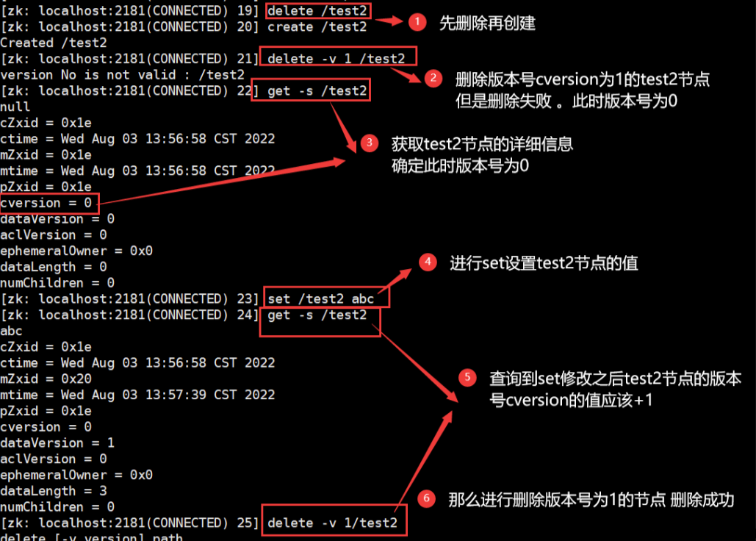Click the red circled number 5 marker
Screen dimensions: 756x541
point(467,378)
